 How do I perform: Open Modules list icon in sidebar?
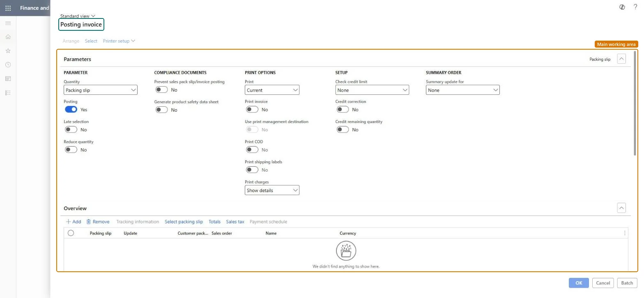(8, 93)
